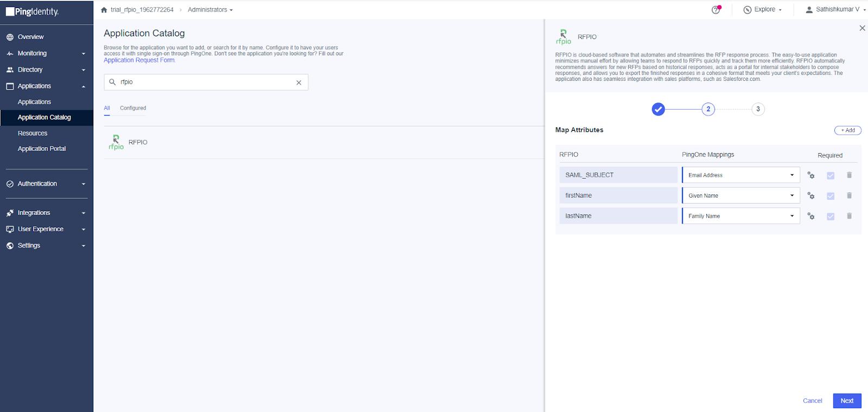Click the + Add attribute button
Screen dimensions: 868x412
coord(848,130)
